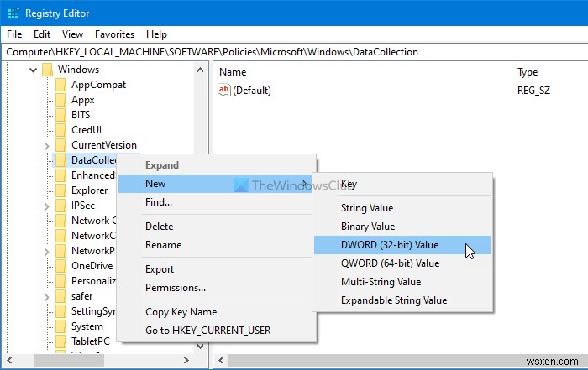The image size is (588, 370).
Task: Click the OneDrive folder icon
Action: 60,266
